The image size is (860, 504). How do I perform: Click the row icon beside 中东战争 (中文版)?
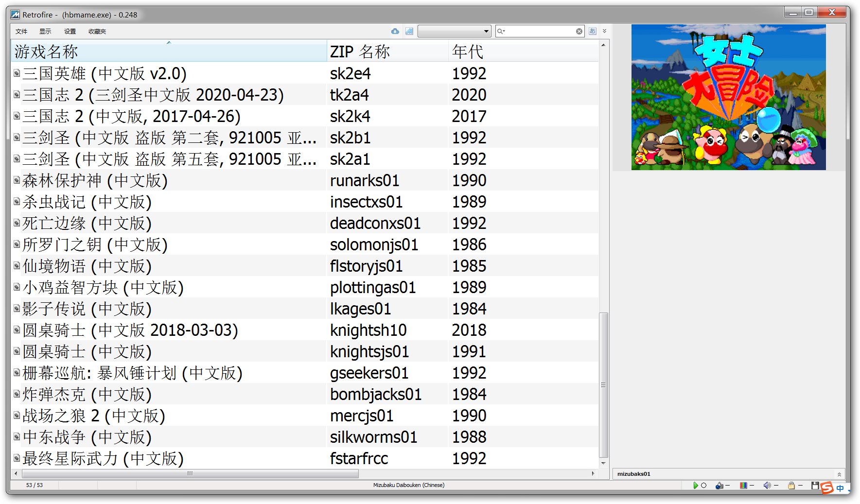coord(17,437)
